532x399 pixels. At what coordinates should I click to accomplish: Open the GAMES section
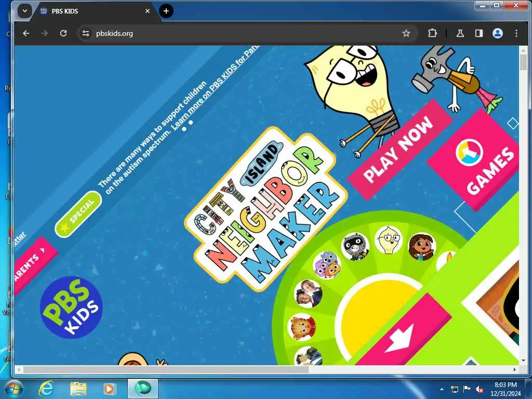475,159
